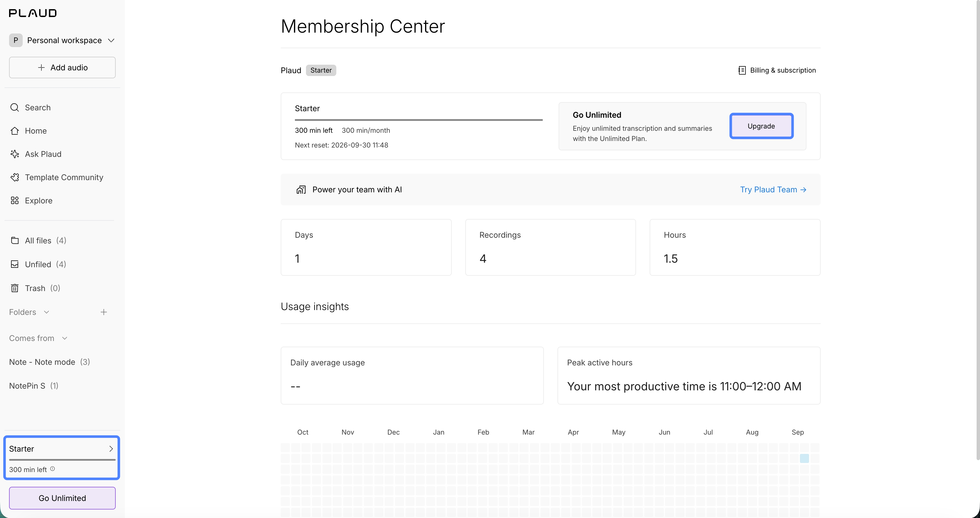980x518 pixels.
Task: Click the Add audio button
Action: point(62,68)
